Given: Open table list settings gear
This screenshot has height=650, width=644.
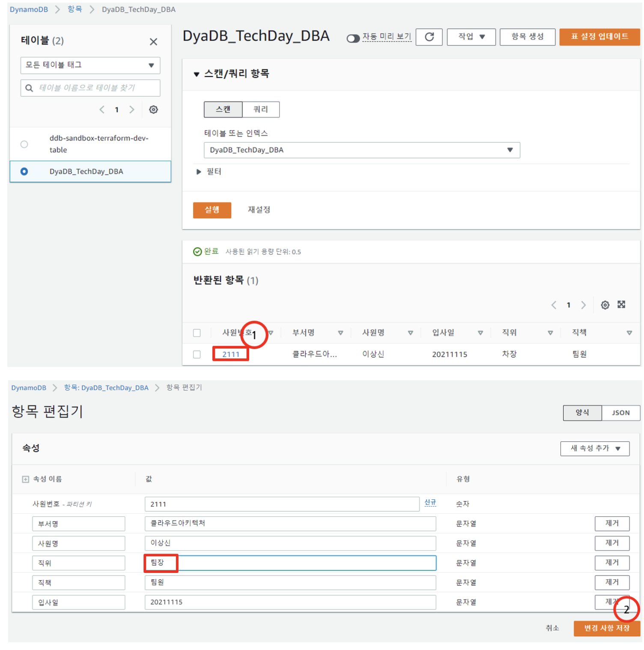Looking at the screenshot, I should 153,110.
